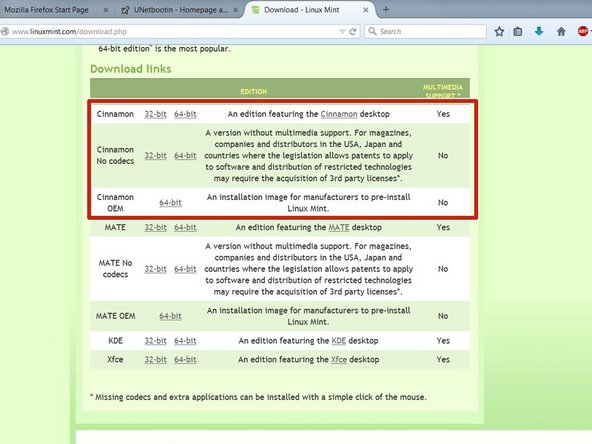The width and height of the screenshot is (592, 444).
Task: Click the EDITION column header
Action: [x=254, y=91]
